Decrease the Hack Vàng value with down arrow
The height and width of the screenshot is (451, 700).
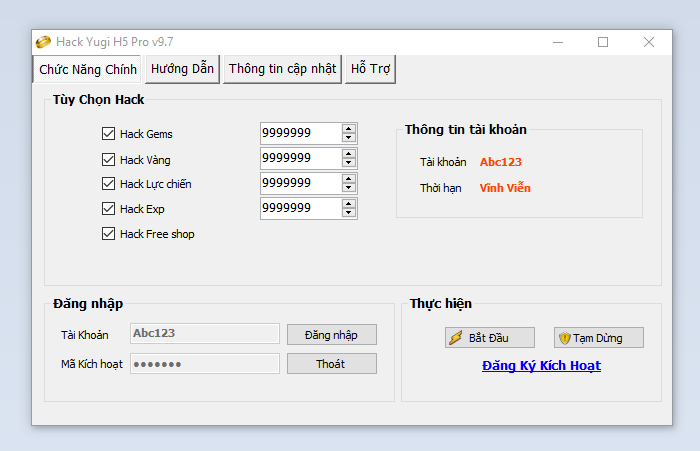pos(348,163)
